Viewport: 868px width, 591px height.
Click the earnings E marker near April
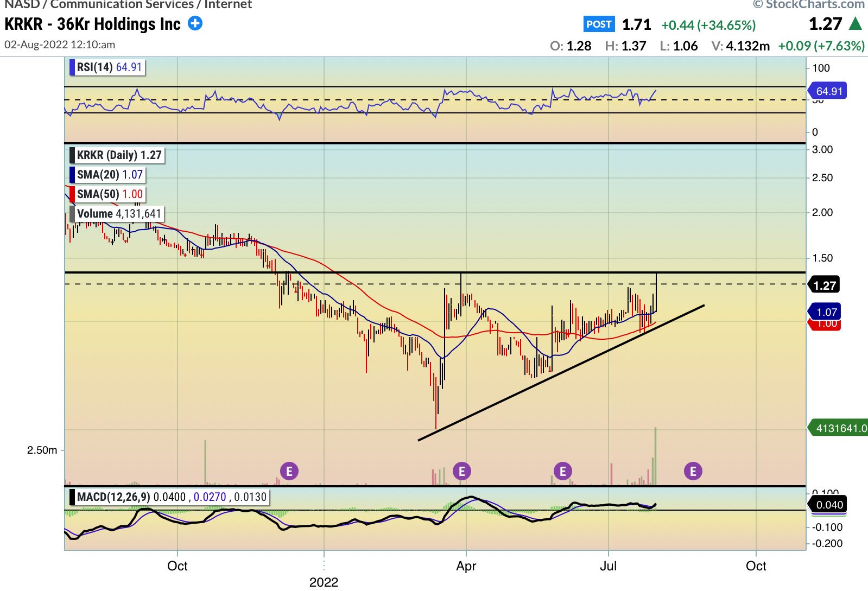(x=461, y=471)
